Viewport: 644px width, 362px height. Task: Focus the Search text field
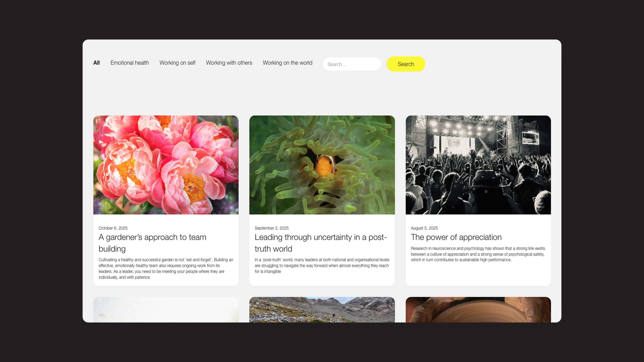click(x=352, y=64)
